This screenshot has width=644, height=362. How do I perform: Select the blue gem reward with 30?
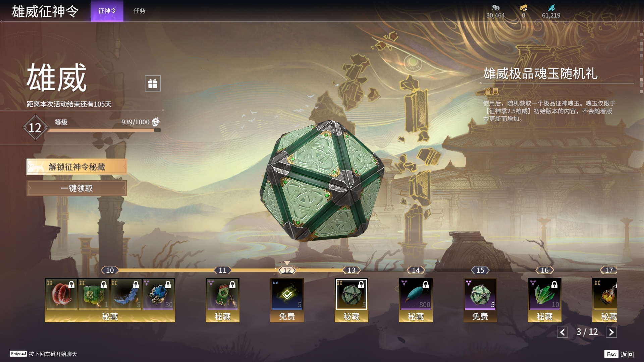pyautogui.click(x=158, y=294)
